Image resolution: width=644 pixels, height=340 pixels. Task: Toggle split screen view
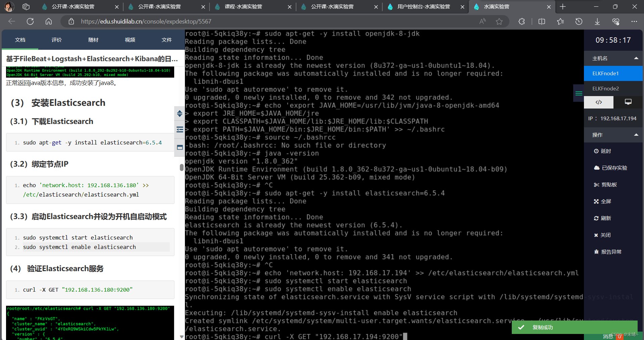542,22
